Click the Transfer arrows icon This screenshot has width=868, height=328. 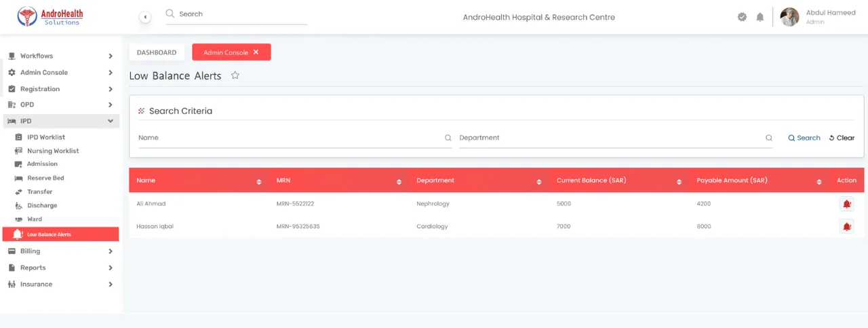(19, 192)
